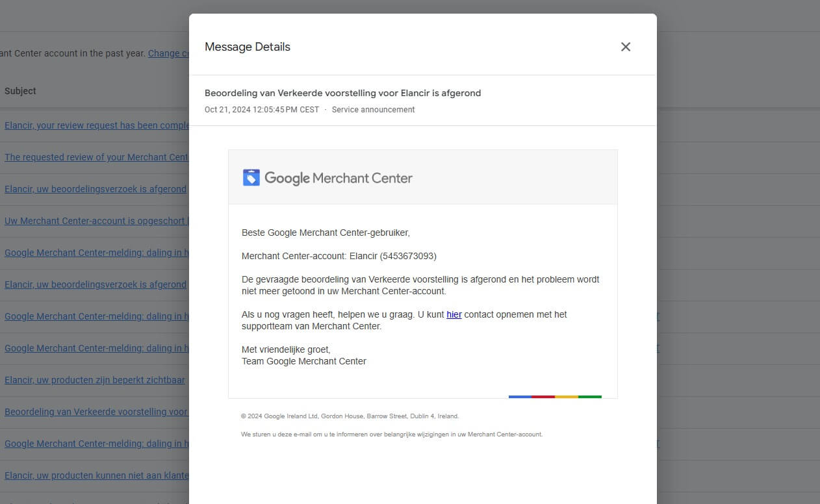Click 'We sturen u deze e-mail' footer text

click(392, 435)
